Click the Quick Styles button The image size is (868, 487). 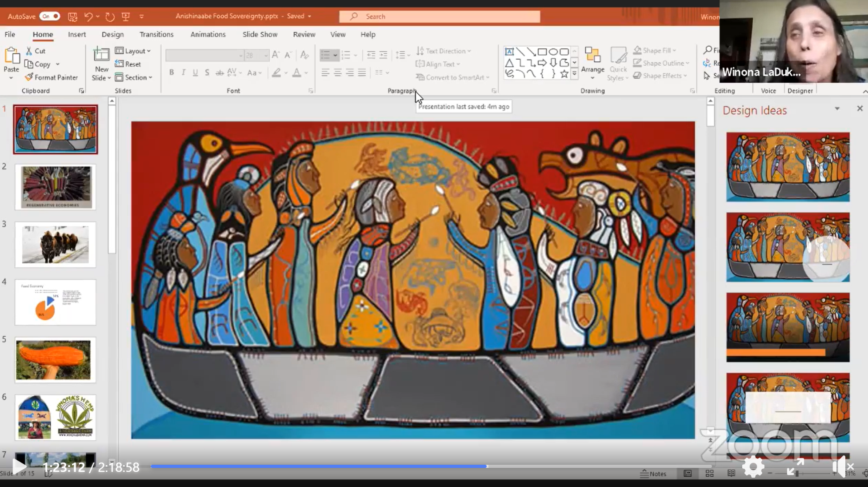tap(618, 64)
